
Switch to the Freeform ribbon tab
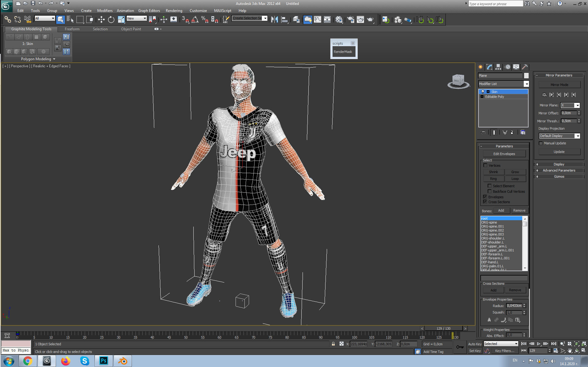72,29
